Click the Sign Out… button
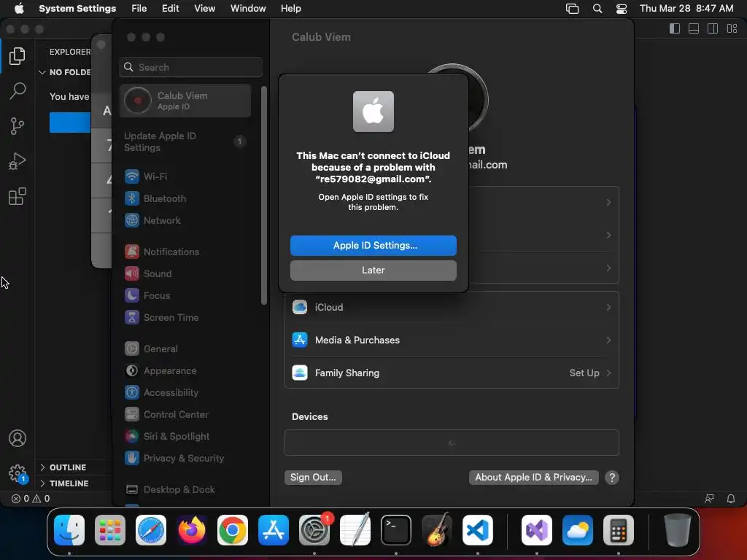This screenshot has width=747, height=560. pos(313,478)
